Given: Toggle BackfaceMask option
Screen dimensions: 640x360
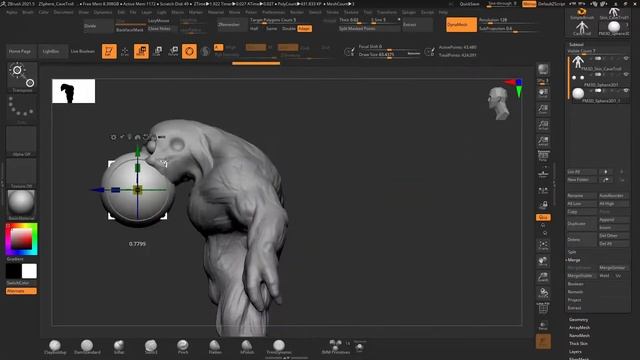Looking at the screenshot, I should coord(130,30).
